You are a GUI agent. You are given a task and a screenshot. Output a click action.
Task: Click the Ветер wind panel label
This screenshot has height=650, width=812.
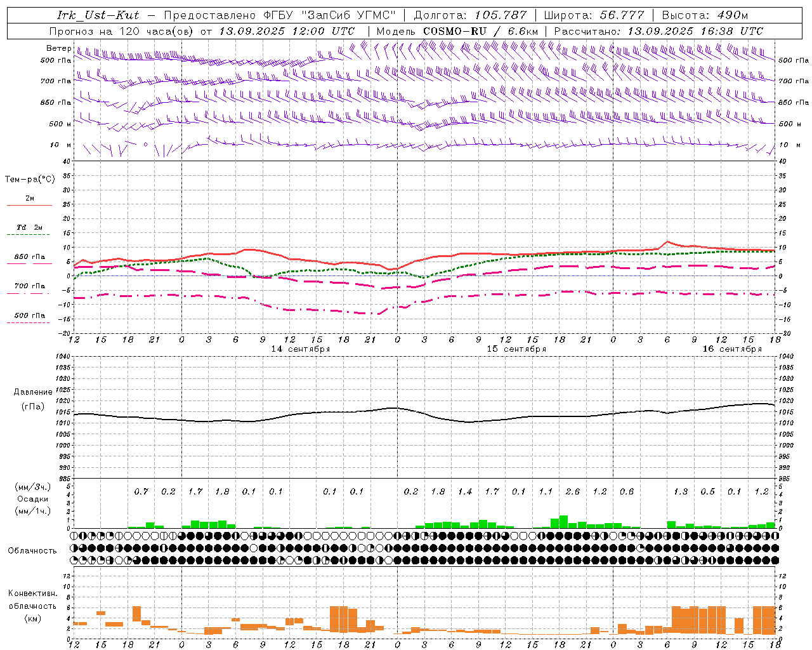[x=58, y=48]
